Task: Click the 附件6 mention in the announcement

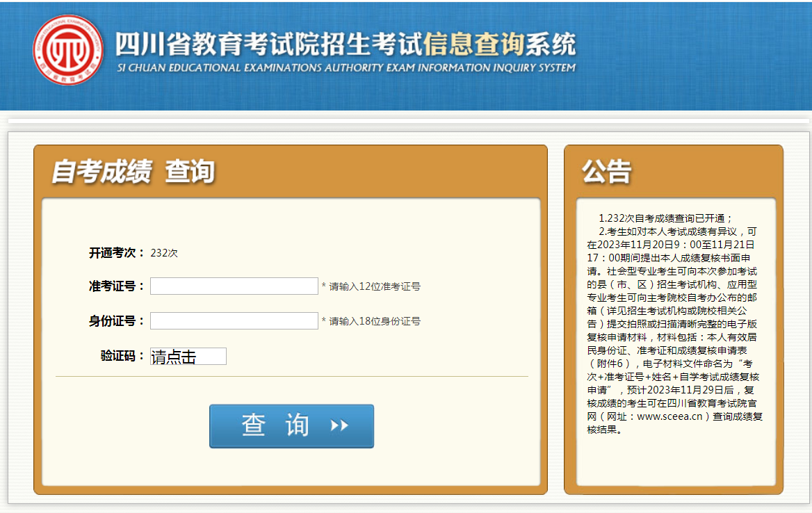Action: point(612,364)
